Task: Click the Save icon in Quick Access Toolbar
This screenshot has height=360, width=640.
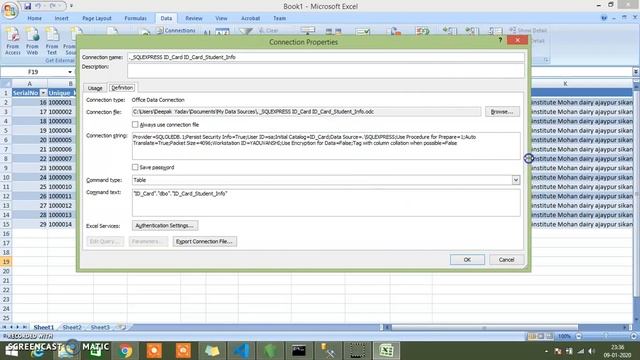Action: tap(27, 6)
